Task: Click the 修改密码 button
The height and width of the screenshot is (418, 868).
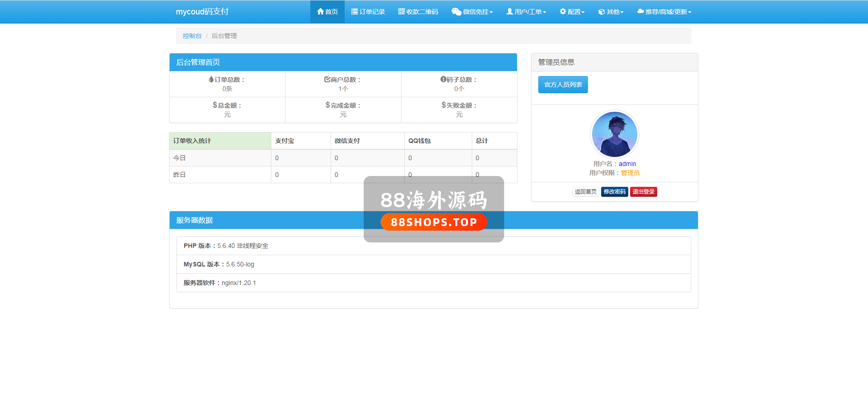Action: 614,192
